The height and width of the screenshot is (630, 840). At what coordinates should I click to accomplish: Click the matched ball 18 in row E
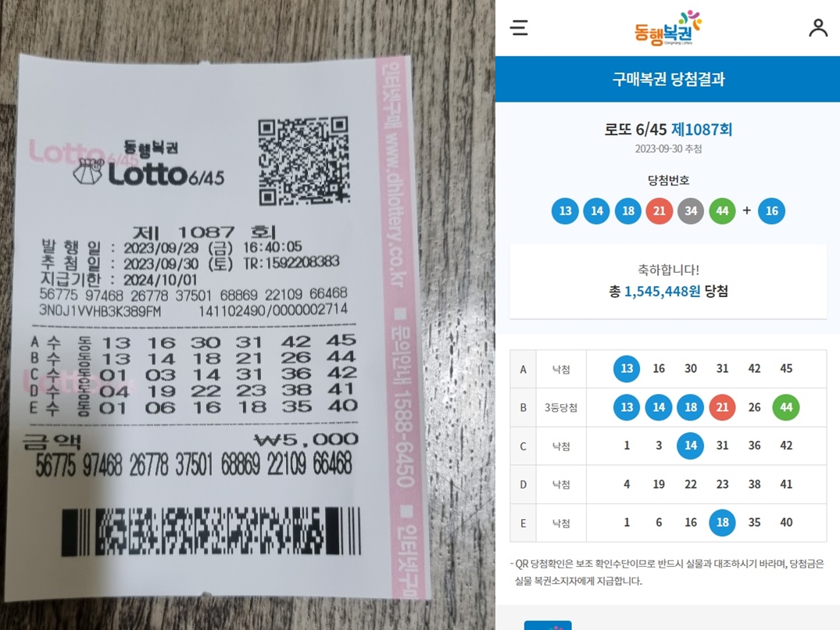722,522
